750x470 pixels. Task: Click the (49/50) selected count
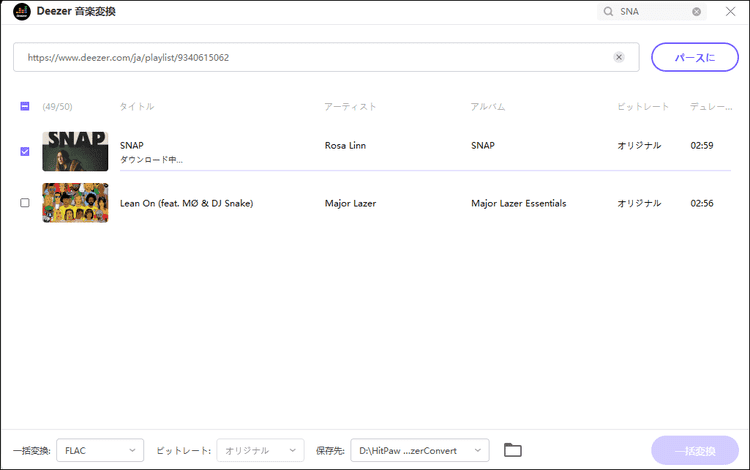[x=57, y=106]
